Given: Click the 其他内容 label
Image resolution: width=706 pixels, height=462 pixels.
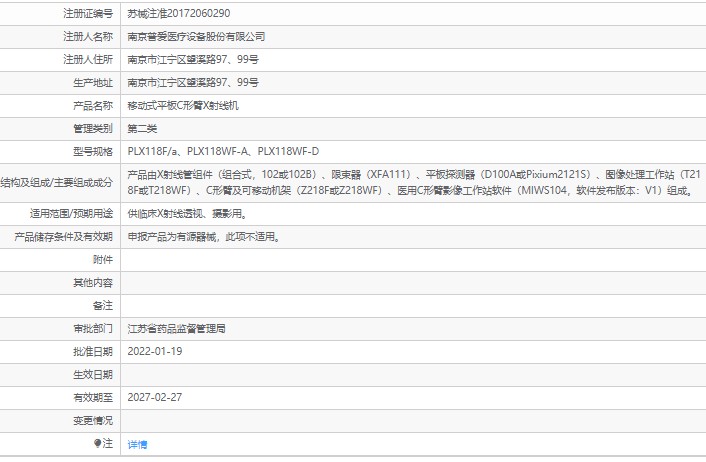Looking at the screenshot, I should tap(93, 283).
